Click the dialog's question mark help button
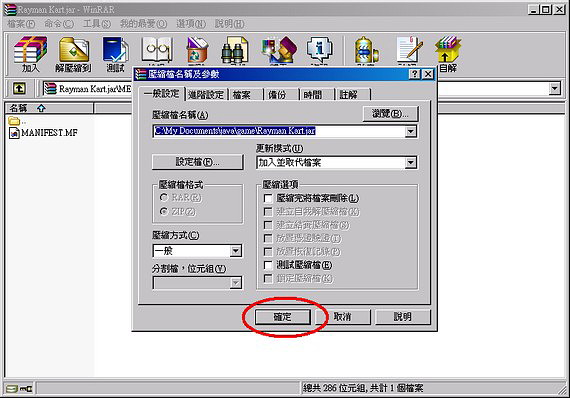The height and width of the screenshot is (398, 570). click(x=414, y=74)
